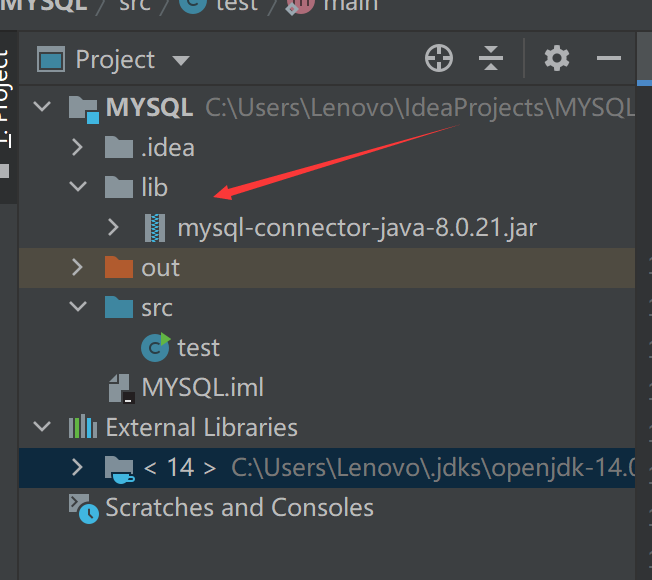Collapse the lib folder
Viewport: 652px width, 580px height.
(77, 188)
